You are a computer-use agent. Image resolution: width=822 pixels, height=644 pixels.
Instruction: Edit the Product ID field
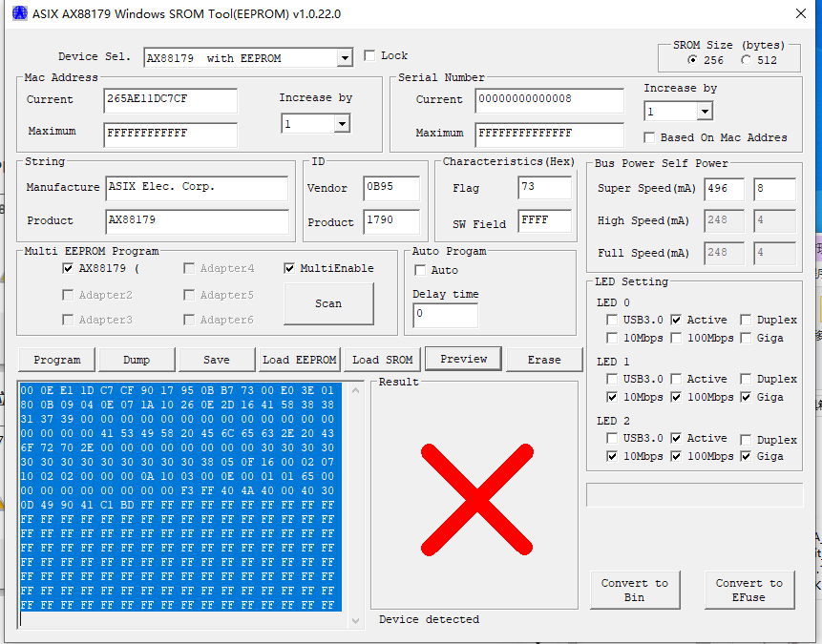click(x=391, y=221)
